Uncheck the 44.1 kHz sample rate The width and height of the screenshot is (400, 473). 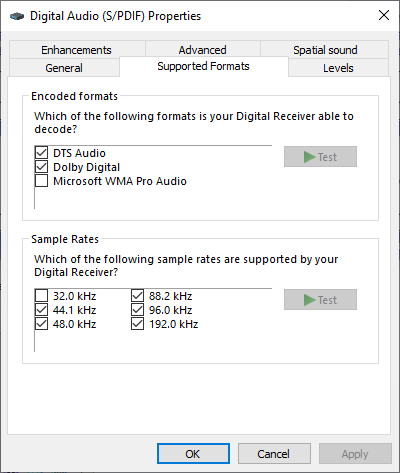(41, 310)
